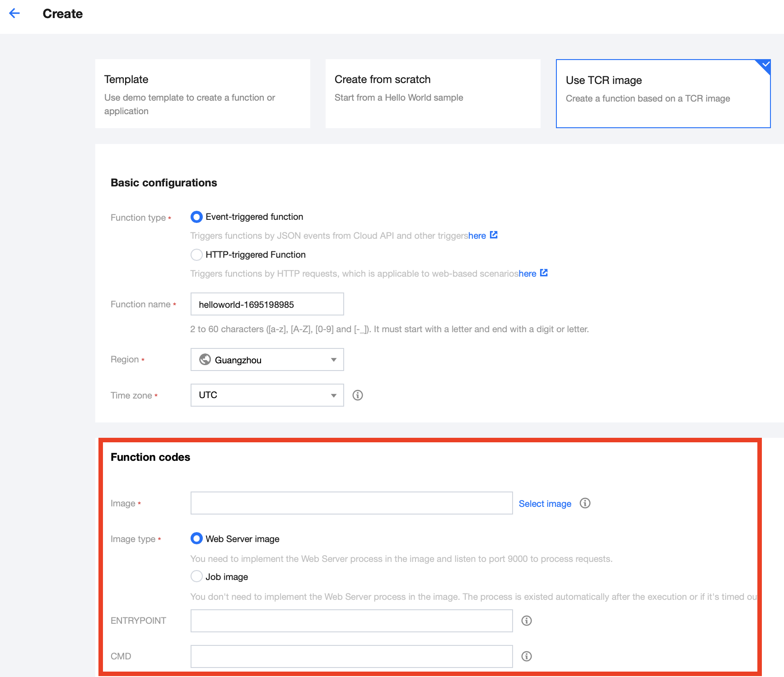The width and height of the screenshot is (784, 677).
Task: Switch to the Template creation option
Action: coord(202,94)
